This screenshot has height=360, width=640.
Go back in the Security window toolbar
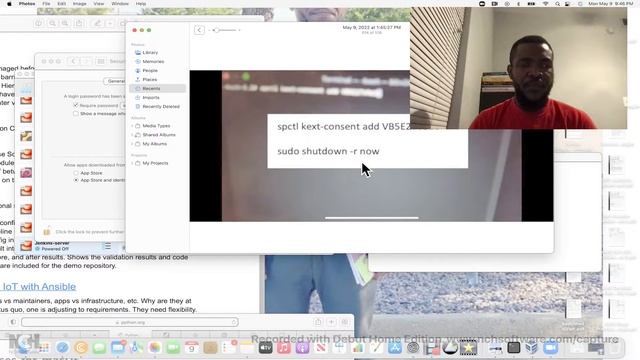pyautogui.click(x=73, y=62)
